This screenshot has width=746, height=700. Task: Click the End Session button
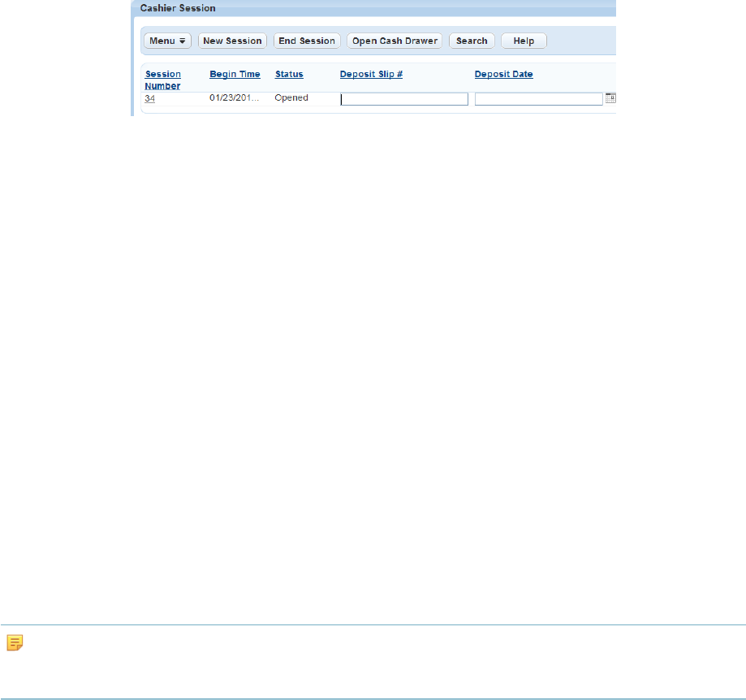coord(307,41)
